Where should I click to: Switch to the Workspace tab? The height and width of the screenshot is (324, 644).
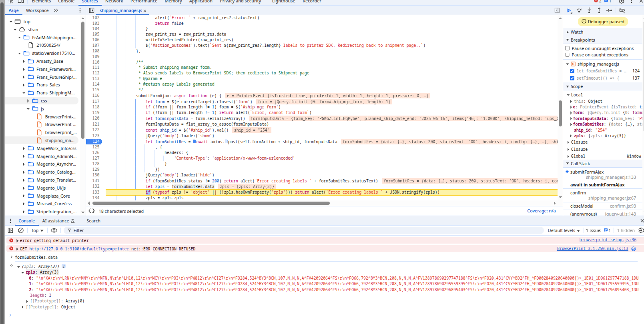point(37,10)
